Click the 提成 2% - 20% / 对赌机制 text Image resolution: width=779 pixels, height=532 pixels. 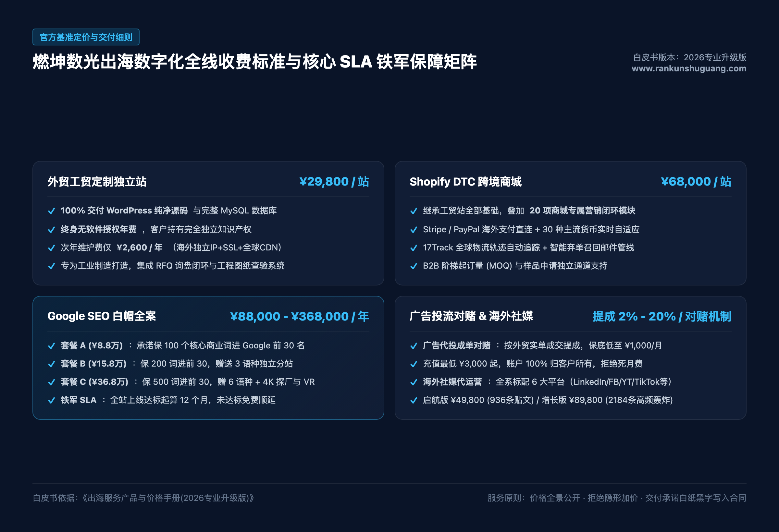click(x=662, y=317)
